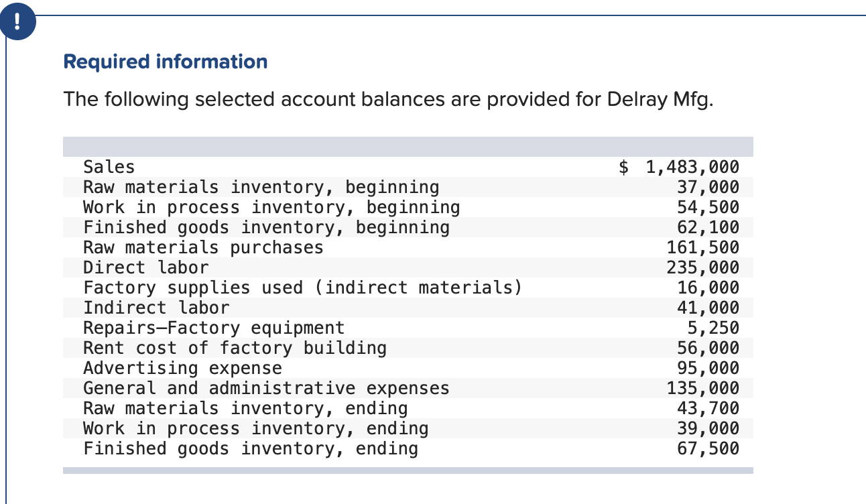The image size is (866, 504).
Task: Select the 41,000 value
Action: (708, 308)
